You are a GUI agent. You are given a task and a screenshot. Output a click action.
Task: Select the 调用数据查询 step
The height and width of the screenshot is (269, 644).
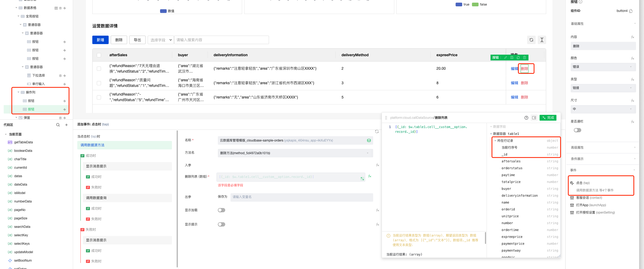(127, 198)
